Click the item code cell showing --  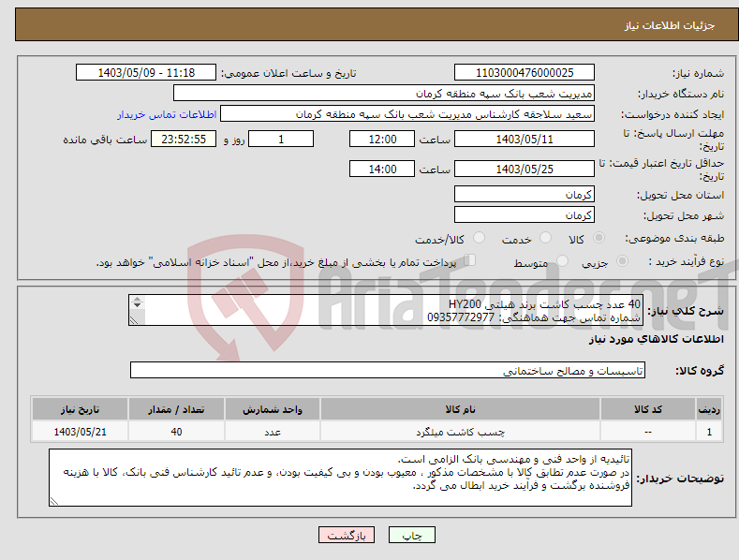point(648,432)
